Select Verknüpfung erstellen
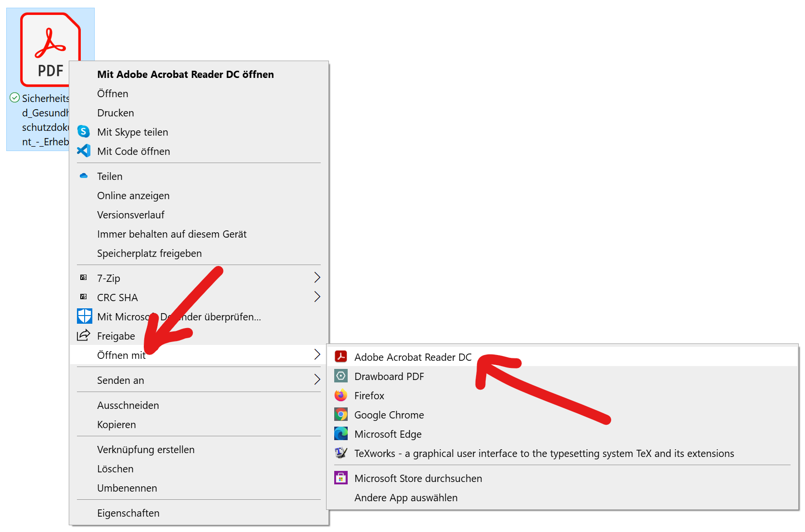Screen dimensions: 805x532 199,449
